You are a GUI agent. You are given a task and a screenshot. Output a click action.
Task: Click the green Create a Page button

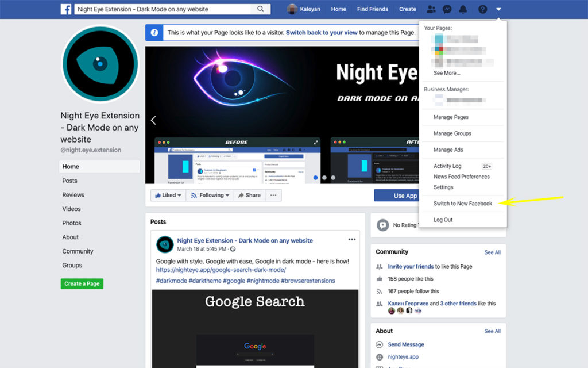pos(82,284)
